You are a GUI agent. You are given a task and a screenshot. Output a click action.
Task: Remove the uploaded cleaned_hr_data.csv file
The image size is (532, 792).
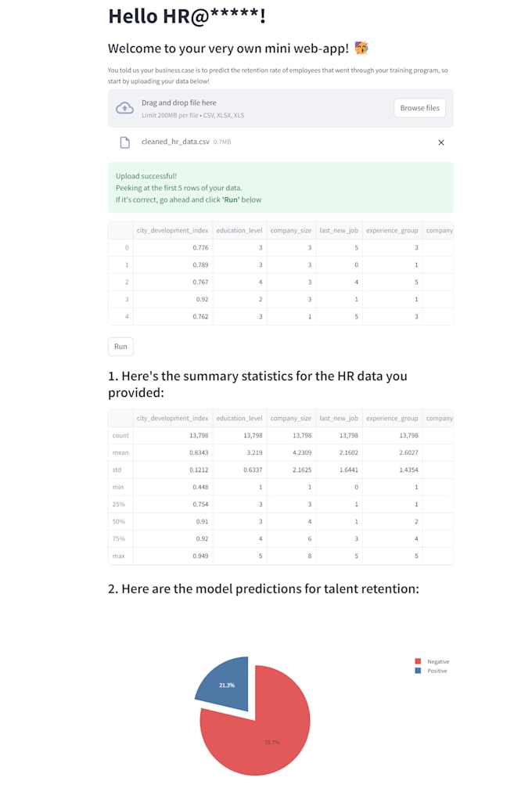pyautogui.click(x=440, y=142)
